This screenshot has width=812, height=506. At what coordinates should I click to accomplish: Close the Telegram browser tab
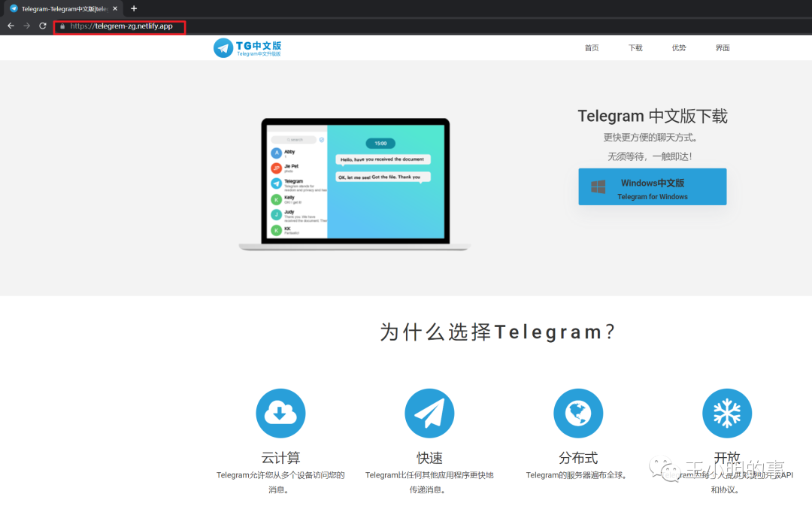115,8
